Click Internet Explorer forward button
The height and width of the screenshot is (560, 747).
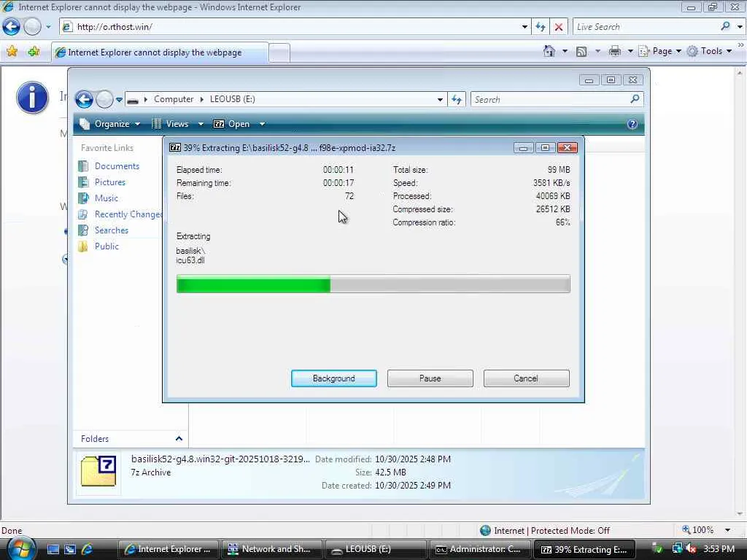(x=32, y=27)
